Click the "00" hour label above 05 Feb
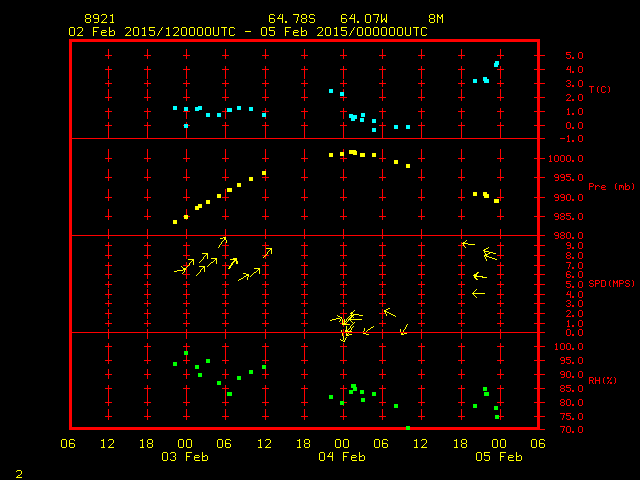Viewport: 640px width, 480px height. pyautogui.click(x=499, y=444)
